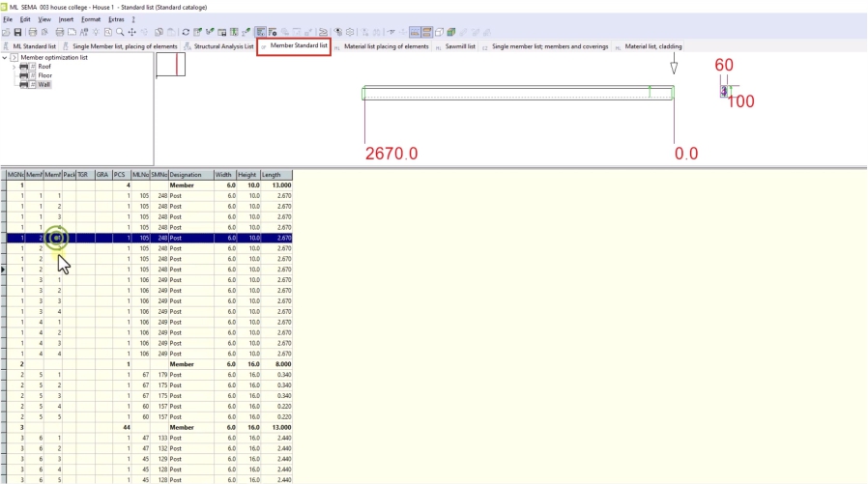Click the Open file icon in toolbar

click(x=7, y=32)
